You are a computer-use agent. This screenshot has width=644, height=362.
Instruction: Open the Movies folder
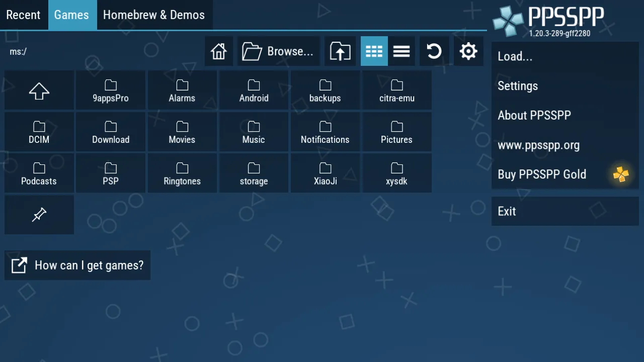[182, 132]
